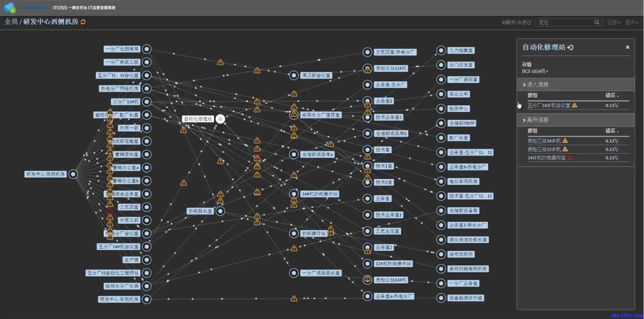Click the refresh icon beside 研发中心西侧机房
The height and width of the screenshot is (319, 644).
(83, 22)
